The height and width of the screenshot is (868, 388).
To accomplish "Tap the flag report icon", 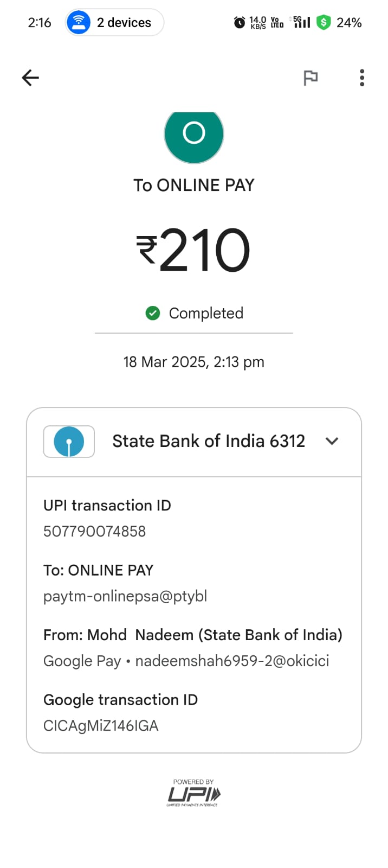I will (x=311, y=78).
